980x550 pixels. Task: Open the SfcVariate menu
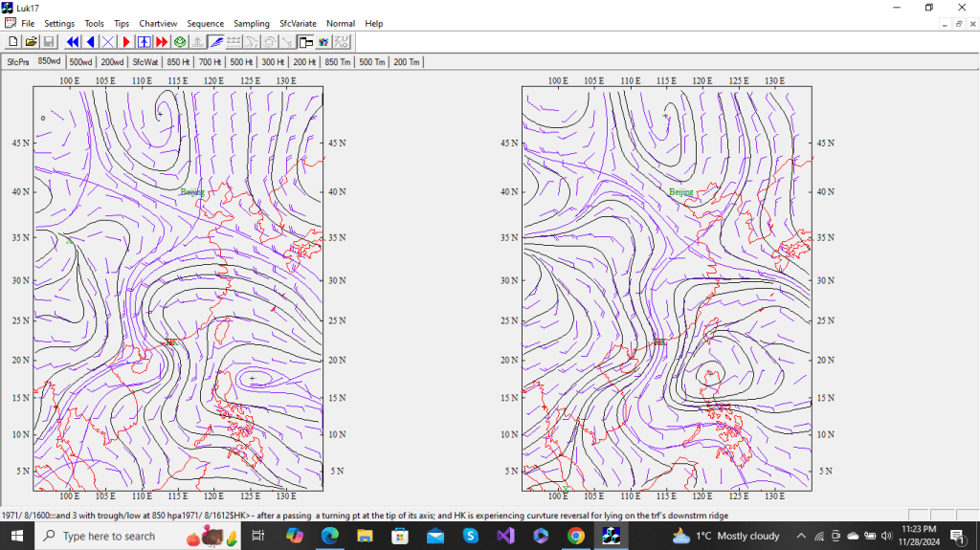298,23
